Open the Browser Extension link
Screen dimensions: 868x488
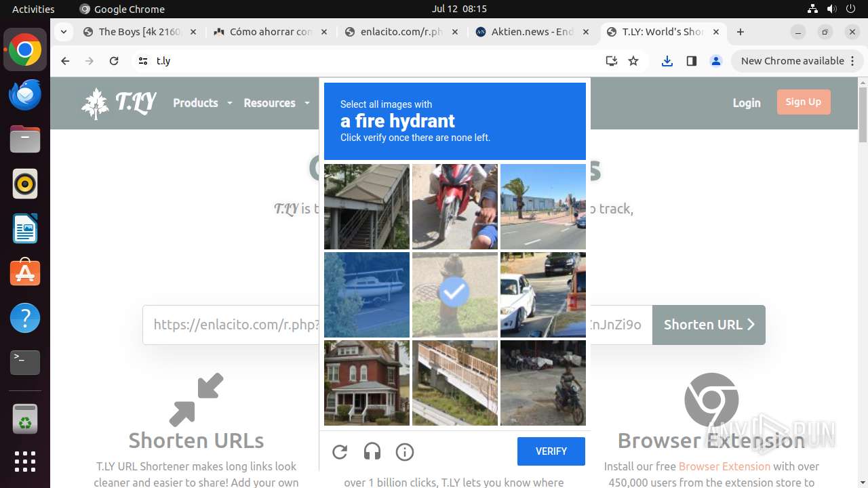(x=724, y=466)
